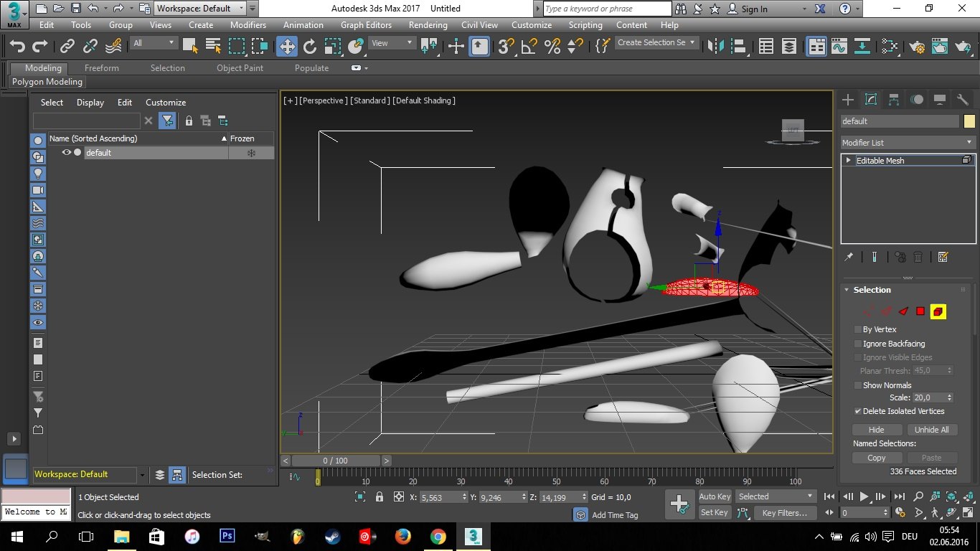Open the Hierarchy command panel
The height and width of the screenshot is (551, 980).
point(894,100)
